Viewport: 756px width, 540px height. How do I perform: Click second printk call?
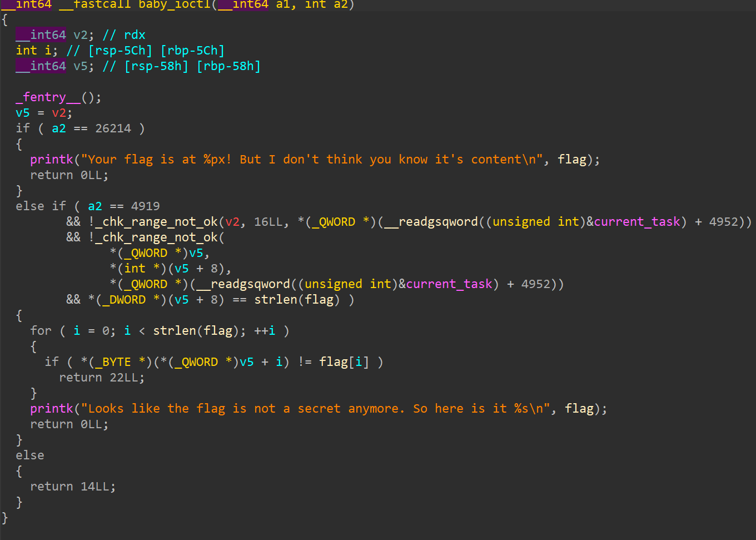[x=52, y=409]
